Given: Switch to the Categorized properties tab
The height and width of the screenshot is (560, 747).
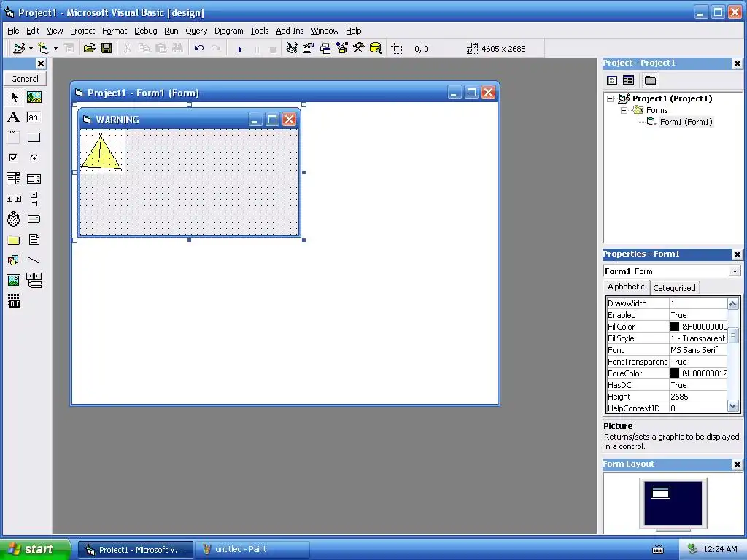Looking at the screenshot, I should (x=674, y=288).
